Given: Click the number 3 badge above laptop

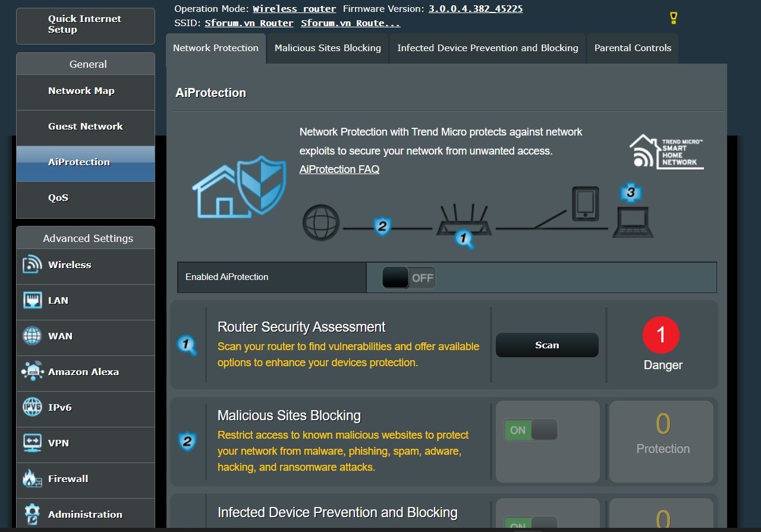Looking at the screenshot, I should [631, 192].
